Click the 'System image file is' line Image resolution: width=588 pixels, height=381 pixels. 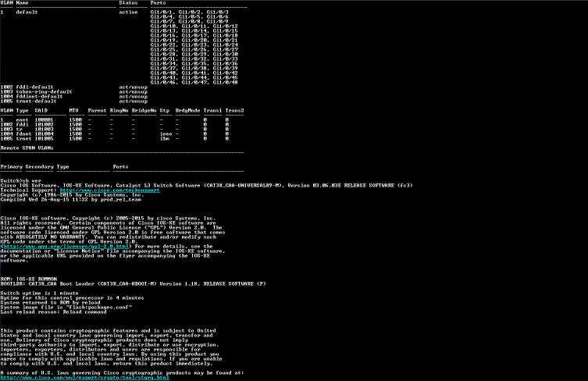66,307
